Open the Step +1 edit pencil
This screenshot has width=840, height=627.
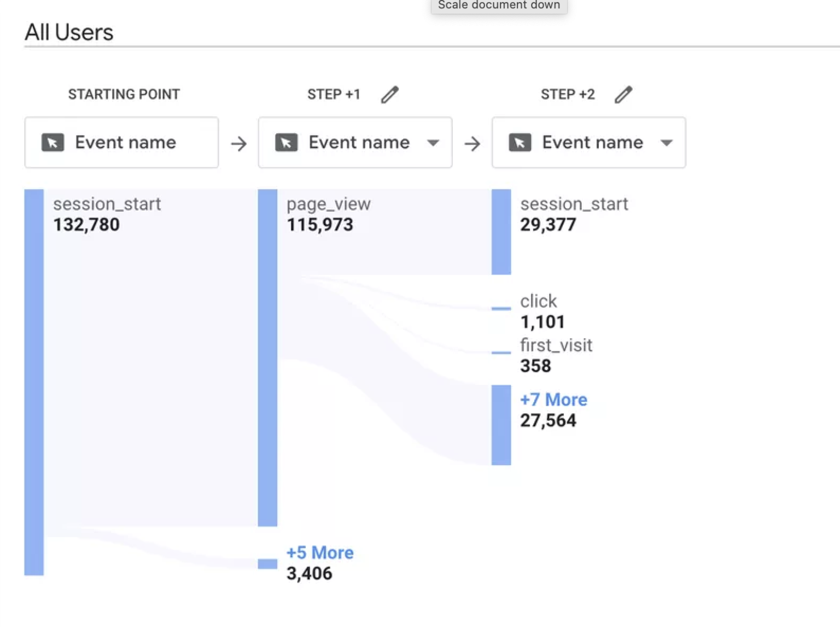pyautogui.click(x=390, y=94)
